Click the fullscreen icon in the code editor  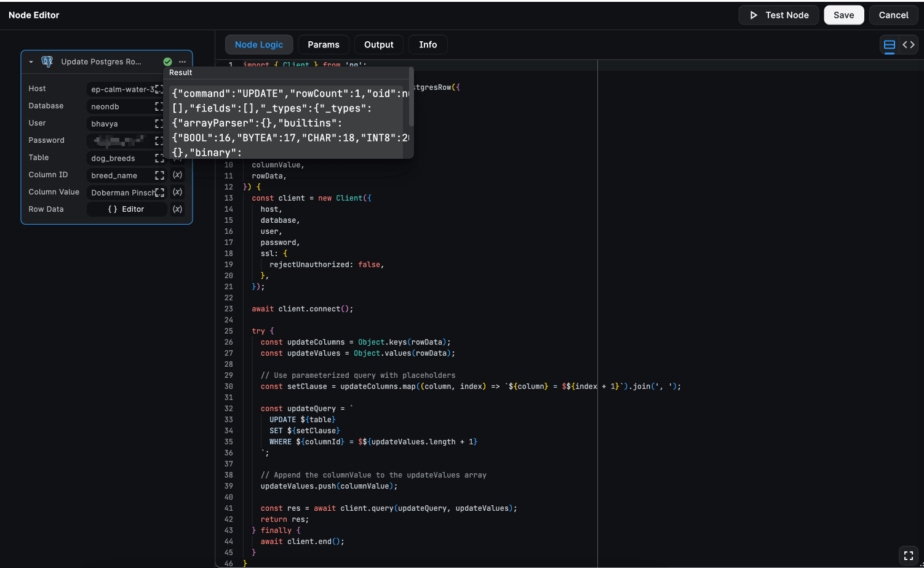click(x=909, y=555)
